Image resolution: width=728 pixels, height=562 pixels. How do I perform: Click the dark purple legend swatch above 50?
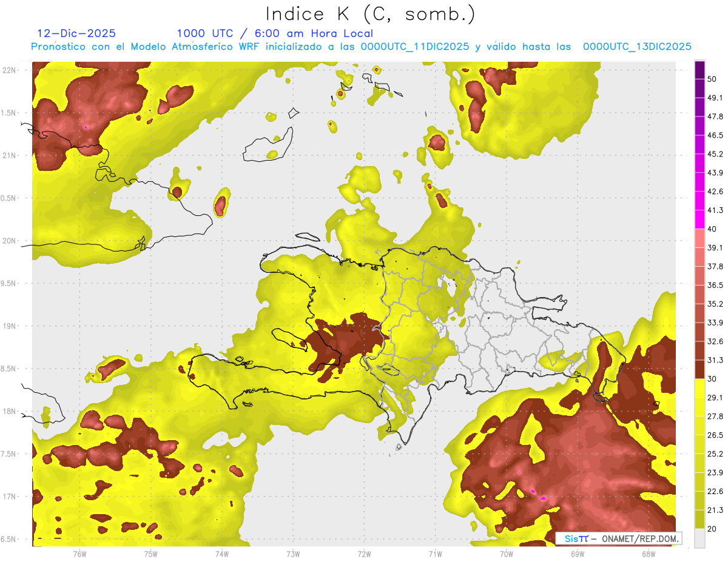tap(699, 70)
